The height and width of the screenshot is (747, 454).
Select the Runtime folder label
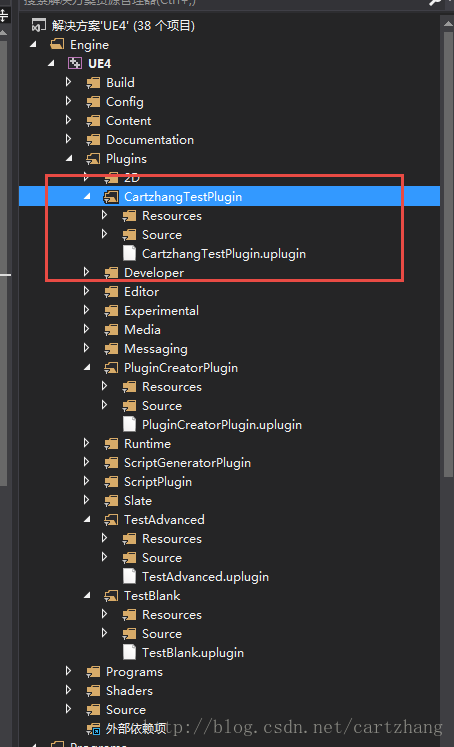[x=147, y=444]
